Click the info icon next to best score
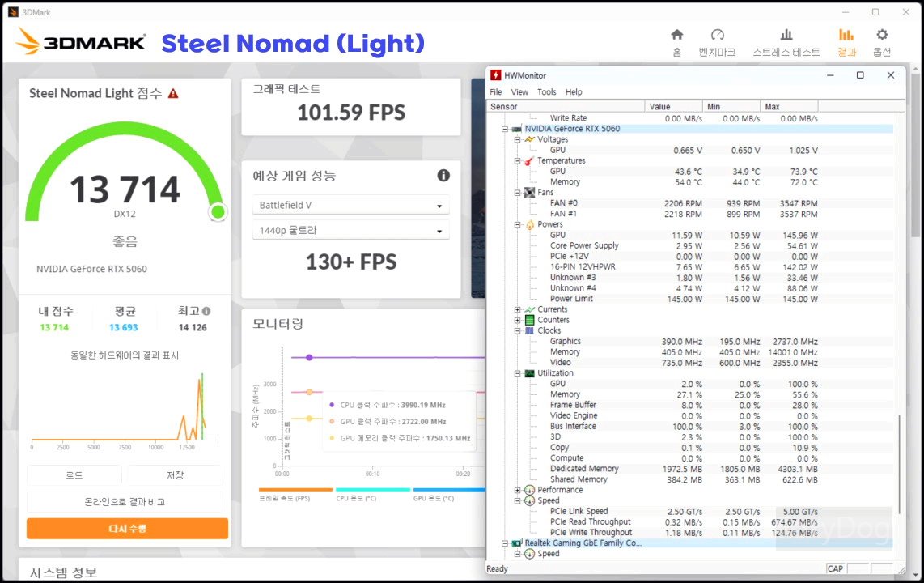The image size is (924, 583). pyautogui.click(x=206, y=311)
